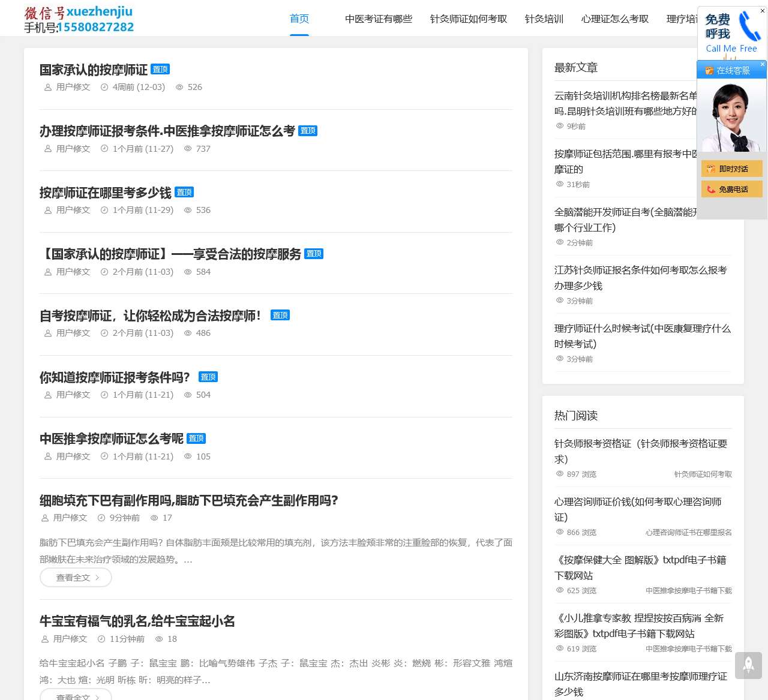Click the site logo 微信号xuezhenjiu

click(79, 19)
